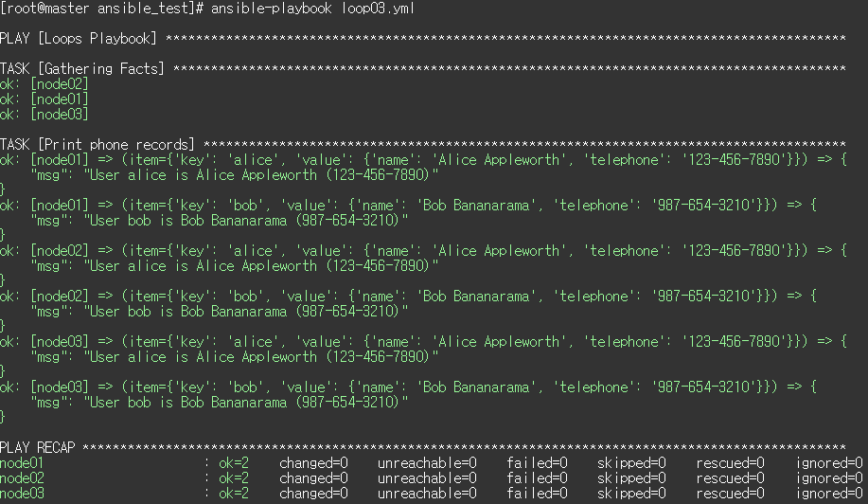This screenshot has width=868, height=504.
Task: Click the node01 bob item output line
Action: point(408,205)
